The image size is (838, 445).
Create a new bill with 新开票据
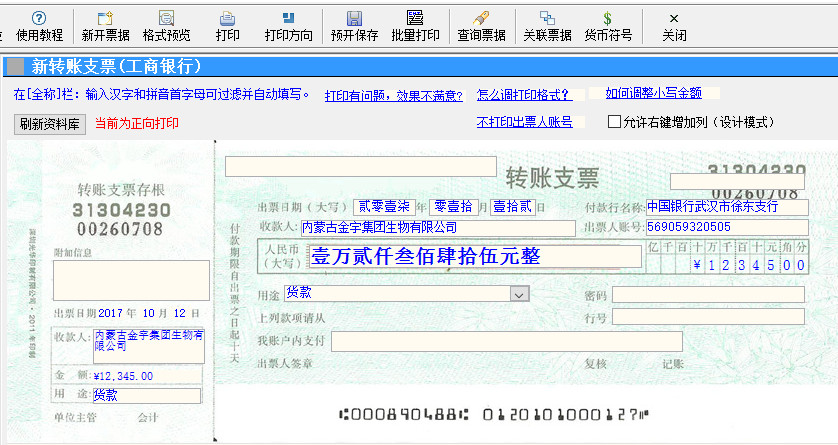[105, 27]
